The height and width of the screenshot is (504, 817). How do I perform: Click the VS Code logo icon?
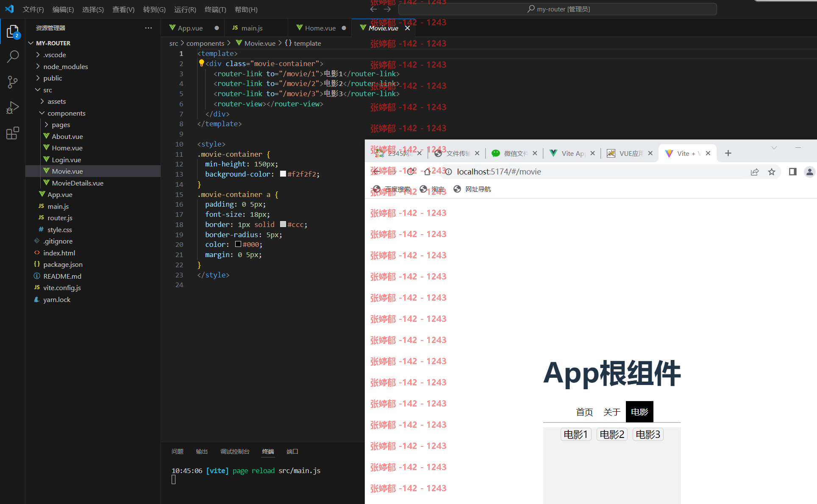tap(9, 9)
